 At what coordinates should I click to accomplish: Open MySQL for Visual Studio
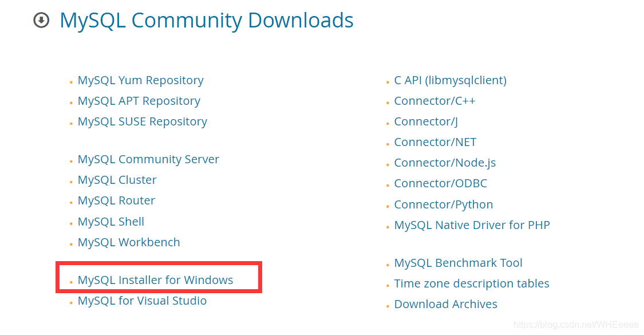click(x=142, y=301)
